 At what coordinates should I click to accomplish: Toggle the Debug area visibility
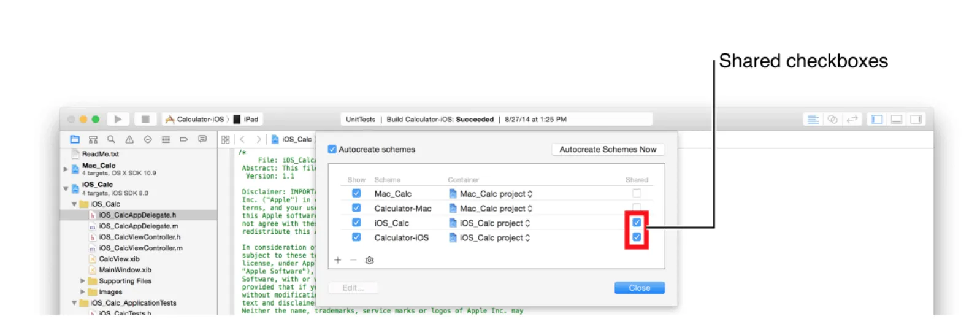point(897,119)
